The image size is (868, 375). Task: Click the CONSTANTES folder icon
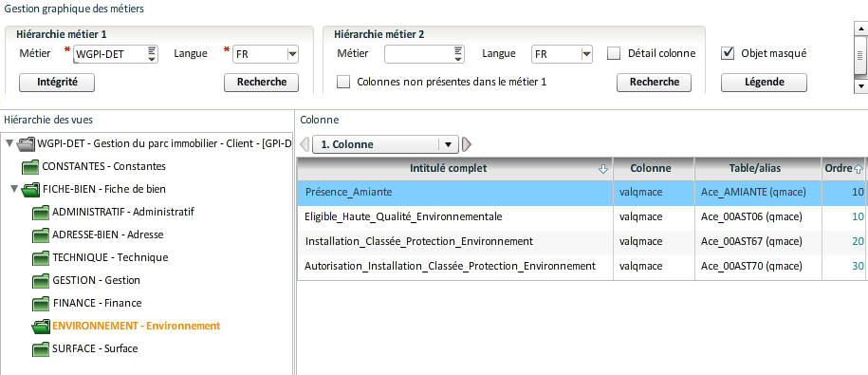coord(30,166)
